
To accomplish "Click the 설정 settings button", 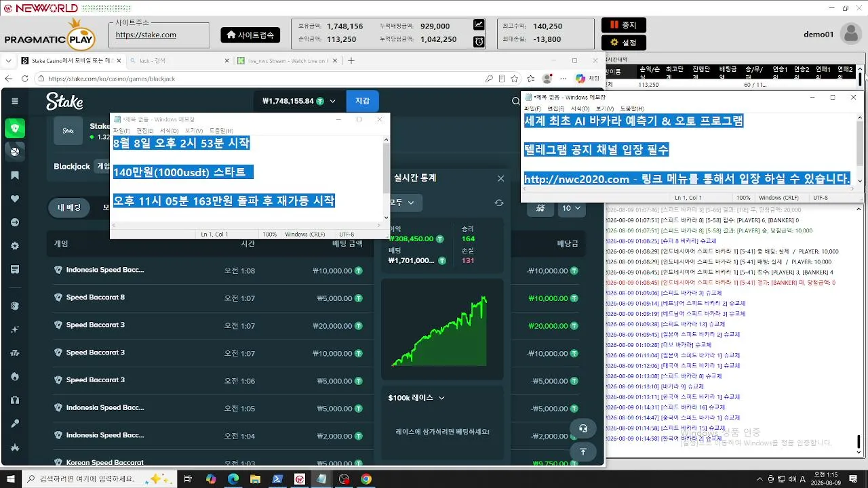I will coord(624,43).
